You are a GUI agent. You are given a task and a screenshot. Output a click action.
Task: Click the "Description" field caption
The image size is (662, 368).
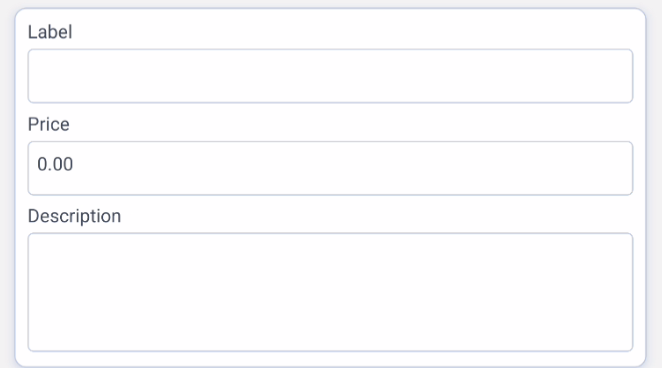[x=74, y=216]
